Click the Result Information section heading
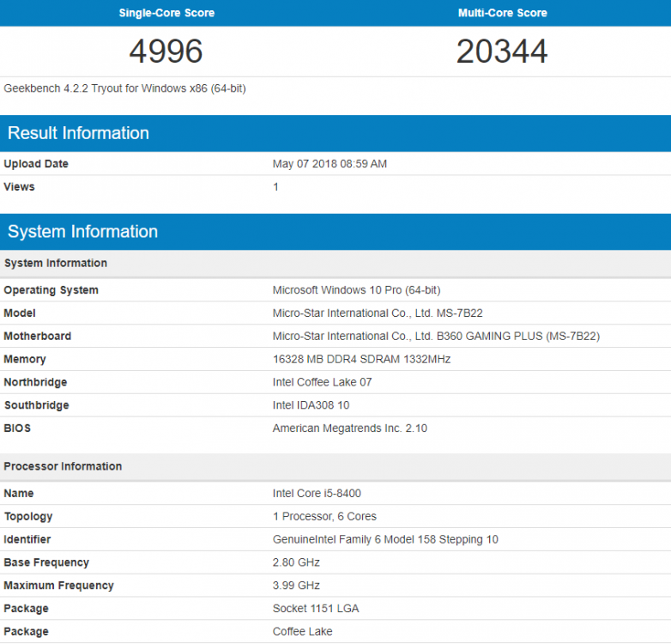 [x=78, y=133]
